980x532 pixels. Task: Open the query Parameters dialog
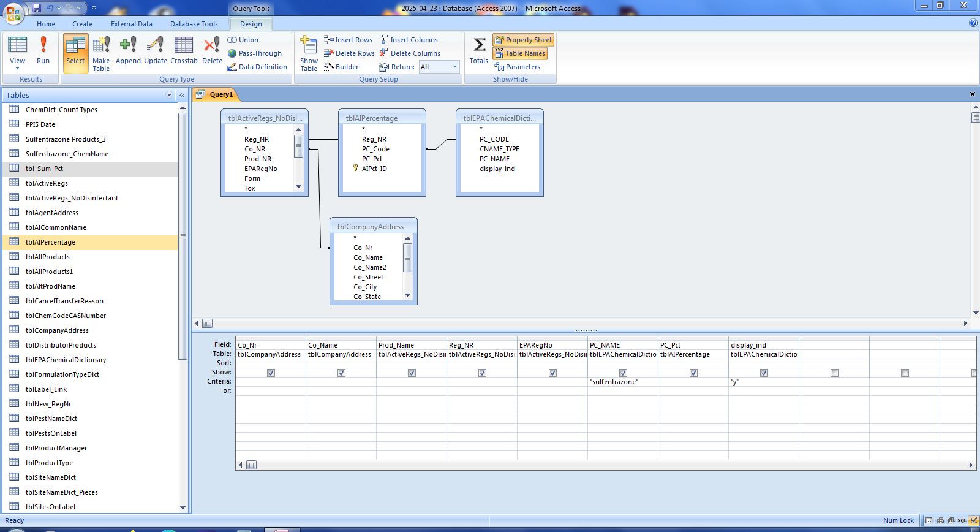click(518, 67)
